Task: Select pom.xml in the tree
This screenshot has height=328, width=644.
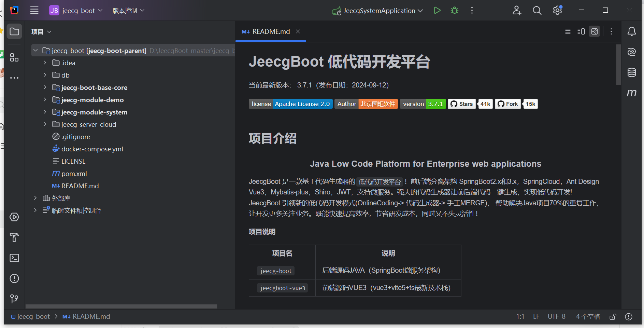Action: click(x=69, y=174)
